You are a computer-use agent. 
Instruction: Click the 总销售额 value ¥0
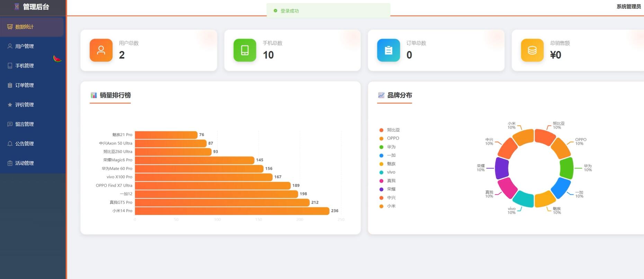coord(556,55)
